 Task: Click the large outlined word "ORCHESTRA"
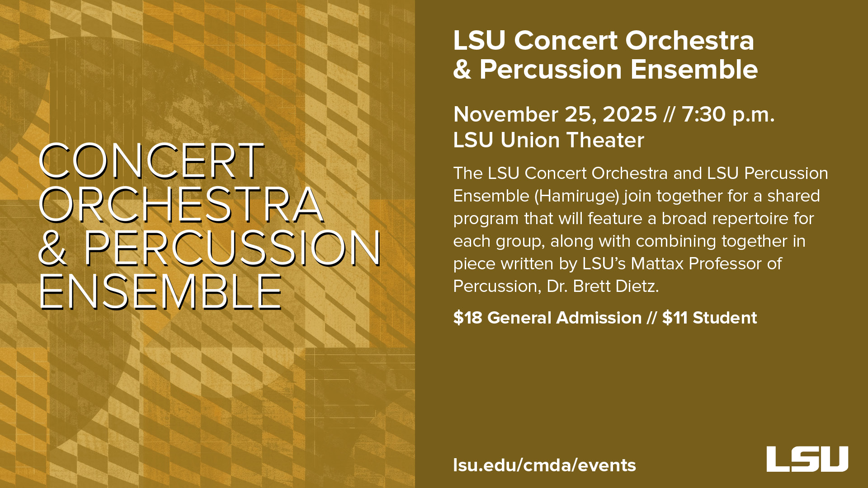coord(182,205)
